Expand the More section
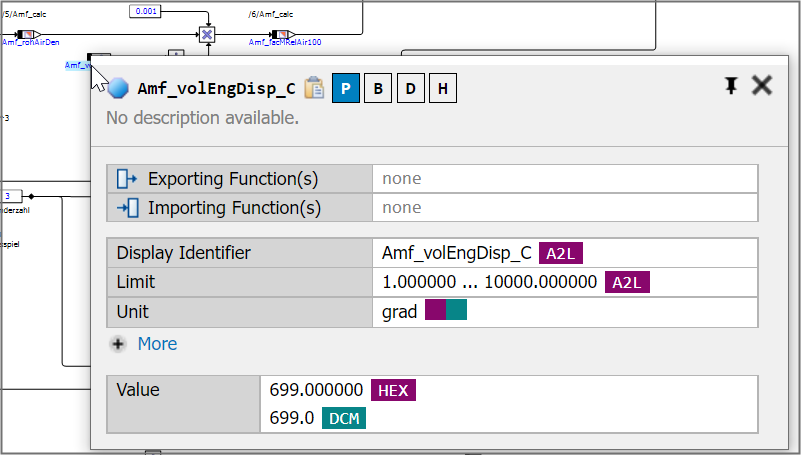Viewport: 801px width, 455px height. (157, 344)
